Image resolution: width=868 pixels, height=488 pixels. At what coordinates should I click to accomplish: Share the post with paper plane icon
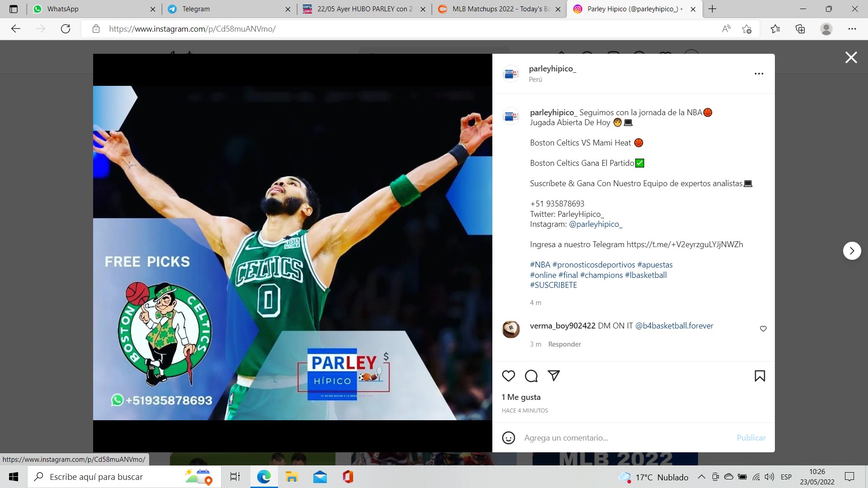click(554, 375)
